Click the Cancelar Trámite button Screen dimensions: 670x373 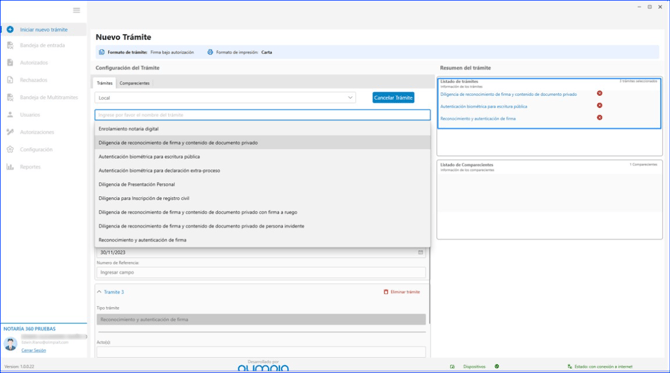[393, 97]
